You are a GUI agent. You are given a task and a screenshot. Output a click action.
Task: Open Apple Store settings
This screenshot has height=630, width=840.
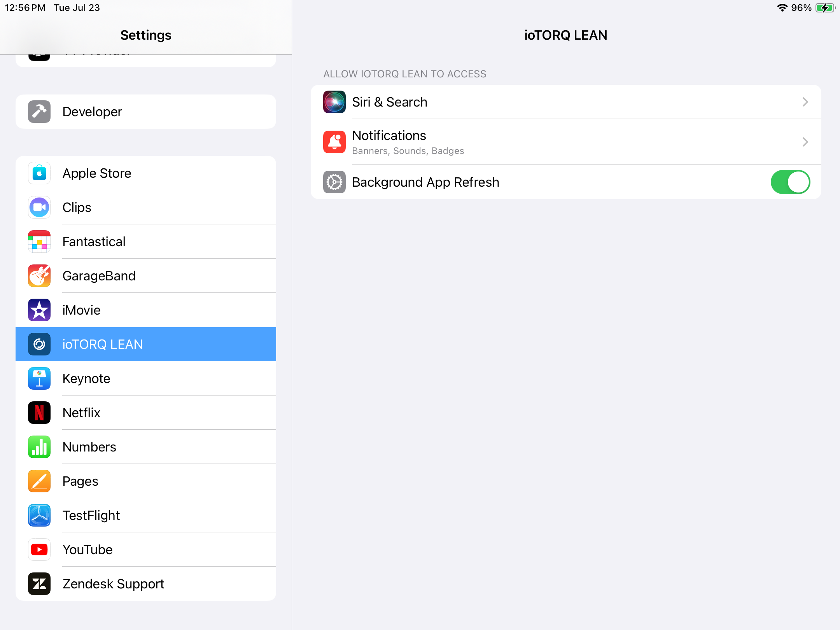146,173
